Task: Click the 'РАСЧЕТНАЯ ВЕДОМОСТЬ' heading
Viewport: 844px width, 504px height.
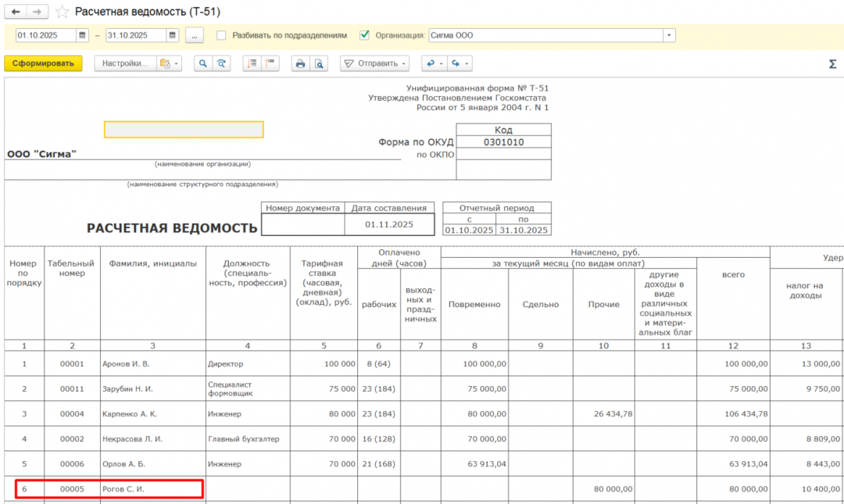Action: point(172,228)
